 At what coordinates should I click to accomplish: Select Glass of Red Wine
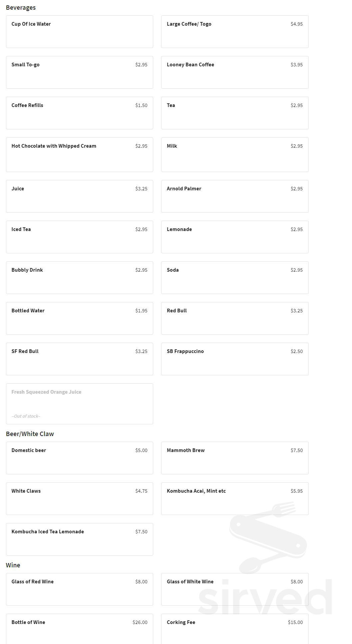pyautogui.click(x=79, y=589)
